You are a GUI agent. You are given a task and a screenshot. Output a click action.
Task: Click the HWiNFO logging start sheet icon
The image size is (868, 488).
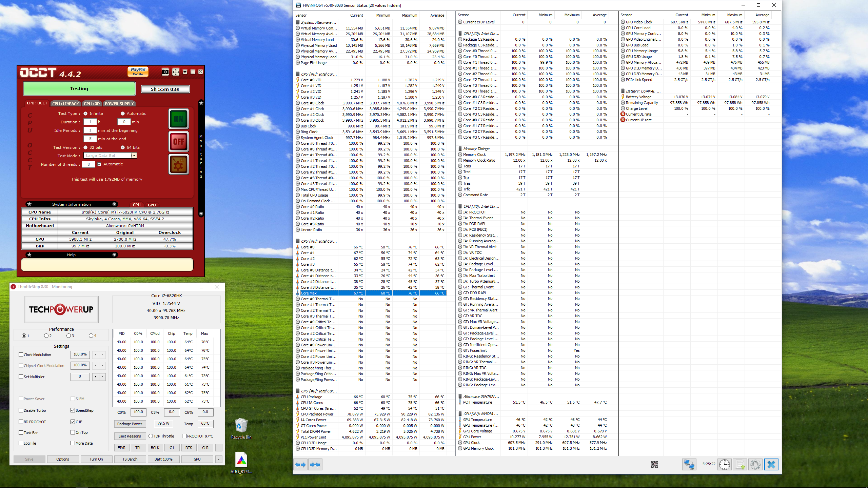coord(739,464)
